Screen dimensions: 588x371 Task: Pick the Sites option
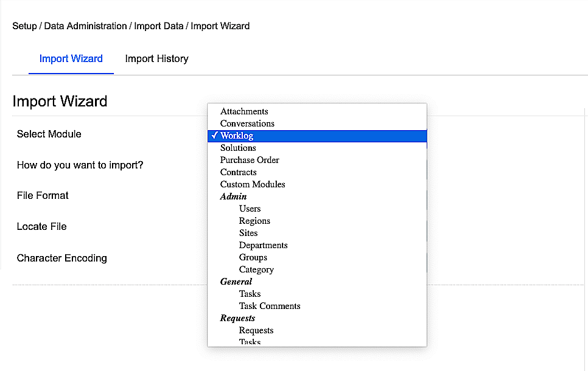tap(248, 233)
